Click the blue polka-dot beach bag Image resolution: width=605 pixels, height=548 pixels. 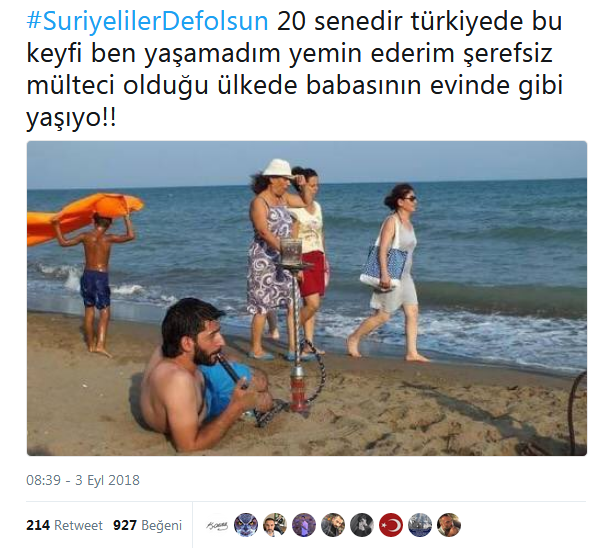pyautogui.click(x=383, y=266)
